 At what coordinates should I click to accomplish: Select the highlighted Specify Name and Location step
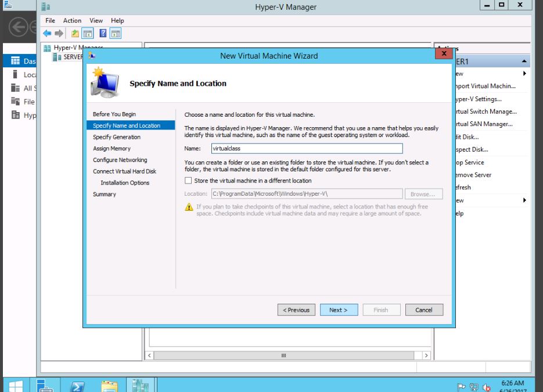[x=131, y=125]
